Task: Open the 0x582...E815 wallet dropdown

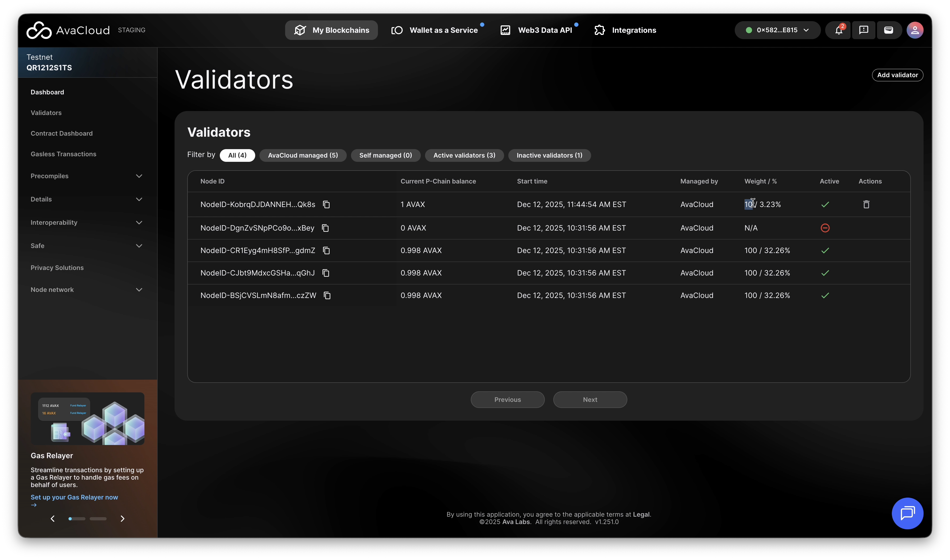Action: (778, 30)
